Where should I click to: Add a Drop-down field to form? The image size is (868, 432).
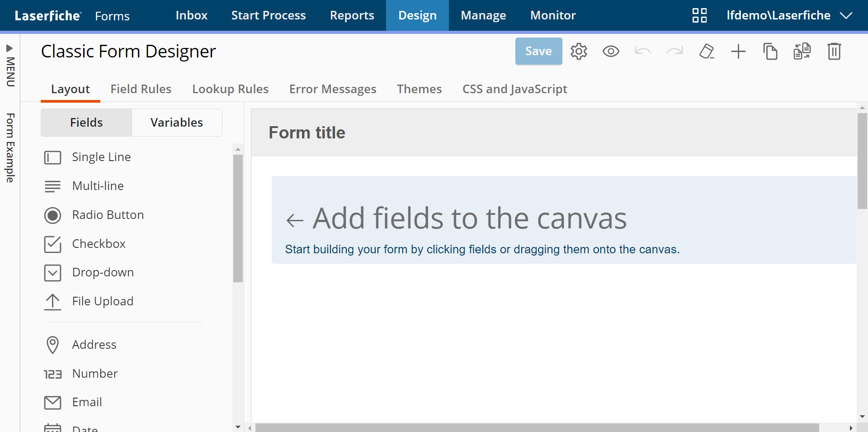[x=103, y=272]
